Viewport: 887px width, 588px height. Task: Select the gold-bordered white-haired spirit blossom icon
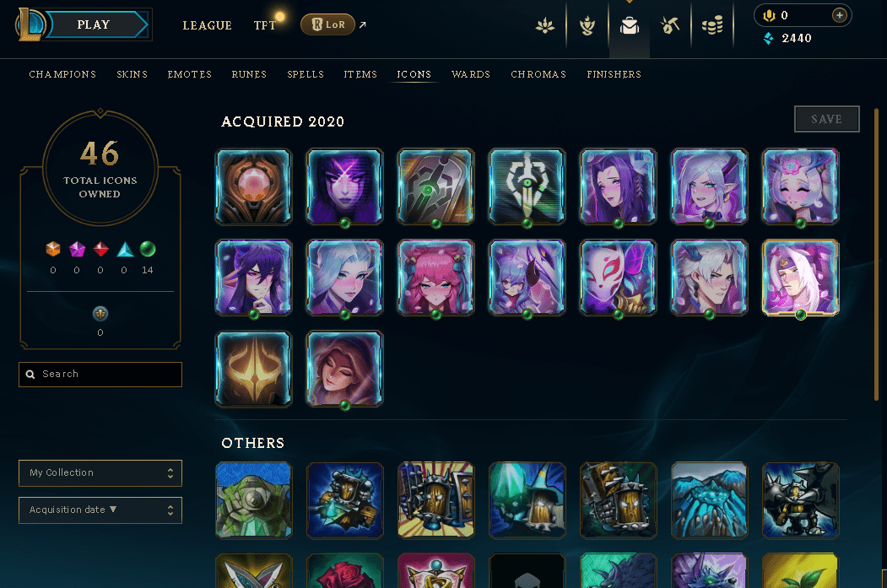coord(800,278)
